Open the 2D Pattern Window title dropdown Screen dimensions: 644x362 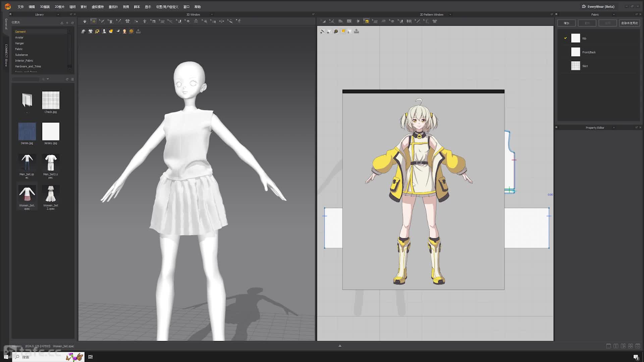click(x=450, y=14)
